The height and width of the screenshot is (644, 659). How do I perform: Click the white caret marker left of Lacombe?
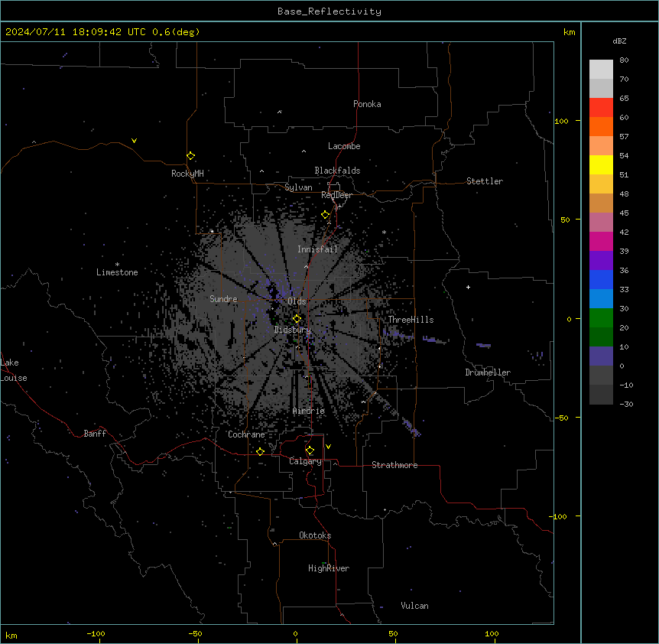click(x=304, y=151)
